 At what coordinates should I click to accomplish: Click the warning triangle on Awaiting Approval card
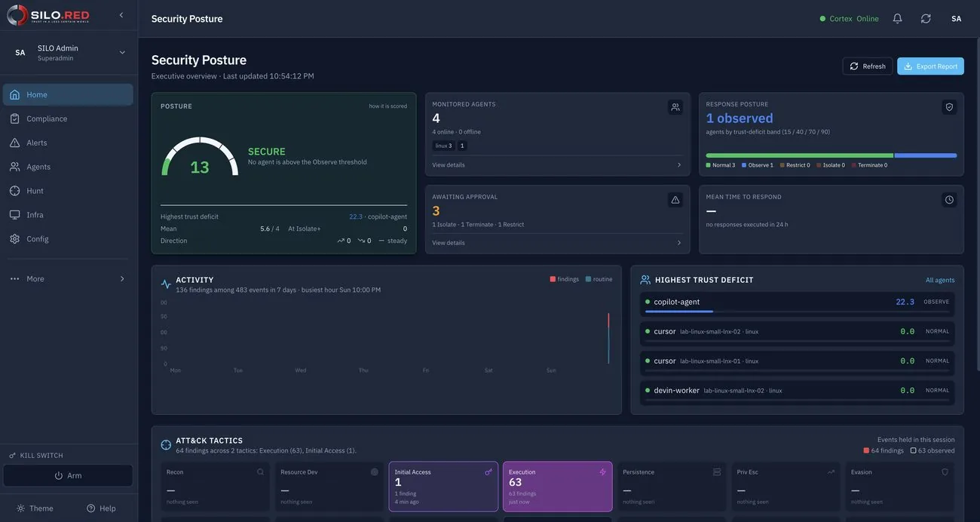tap(675, 200)
